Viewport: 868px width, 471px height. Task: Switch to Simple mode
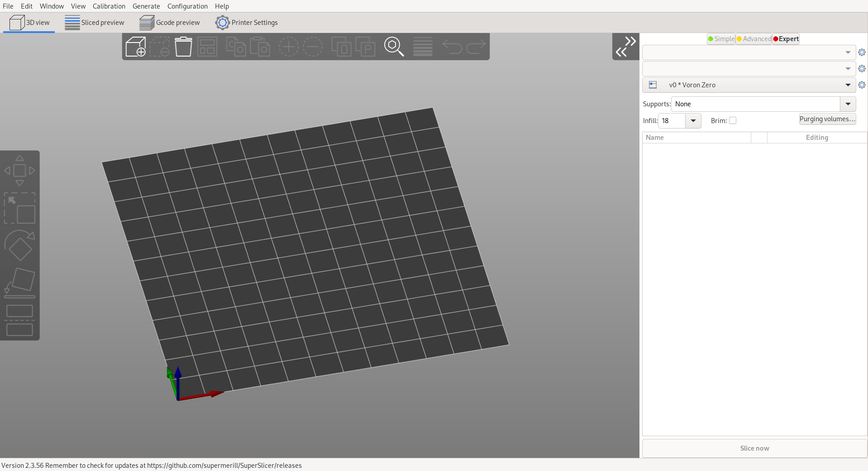coord(721,39)
